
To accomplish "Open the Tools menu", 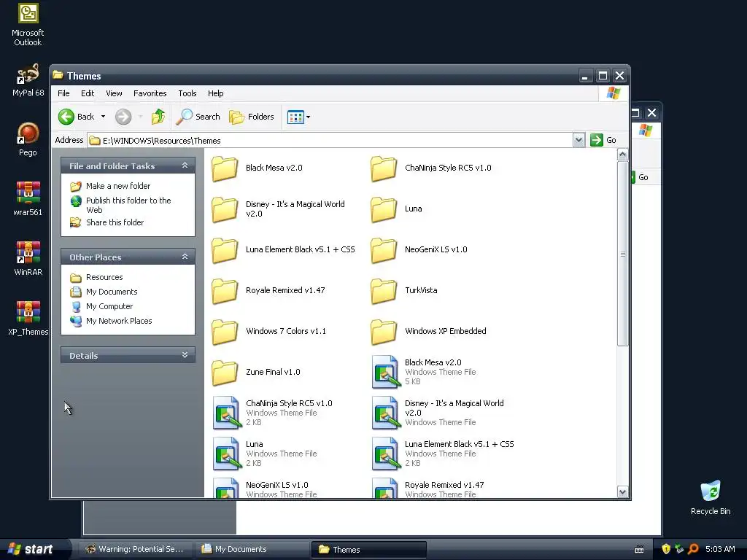I will tap(187, 93).
